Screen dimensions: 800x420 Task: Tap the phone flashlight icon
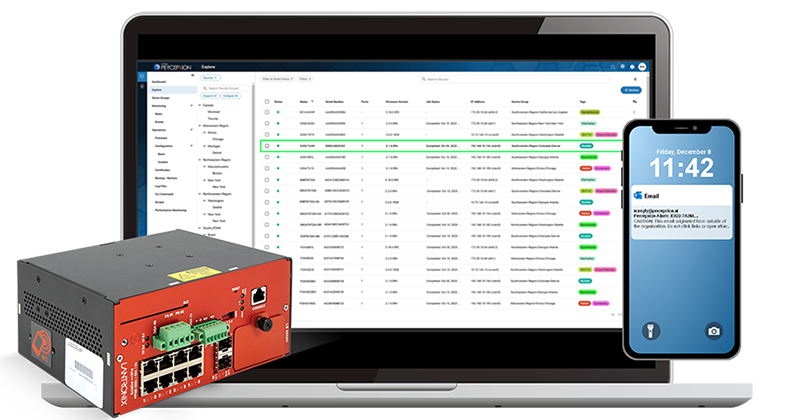[x=651, y=331]
